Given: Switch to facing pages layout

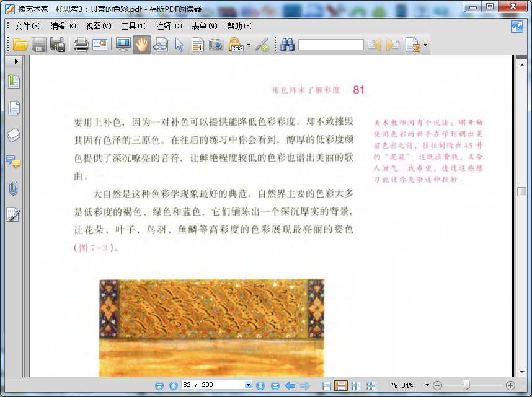Looking at the screenshot, I should pos(356,385).
